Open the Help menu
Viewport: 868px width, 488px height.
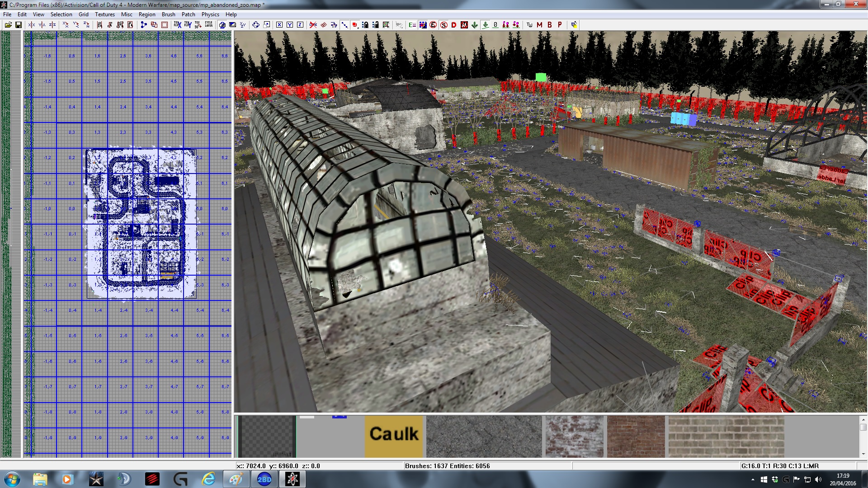(231, 14)
